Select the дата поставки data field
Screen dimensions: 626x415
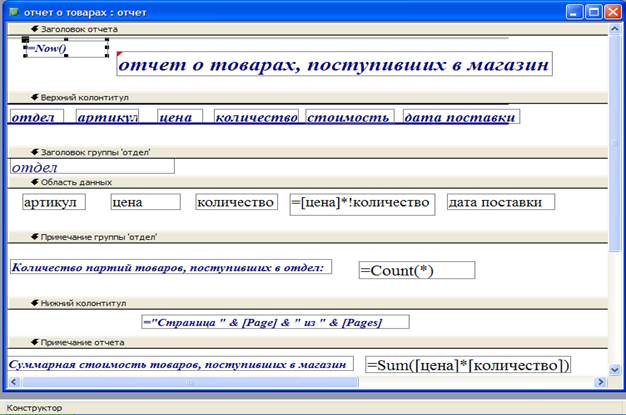coord(501,202)
